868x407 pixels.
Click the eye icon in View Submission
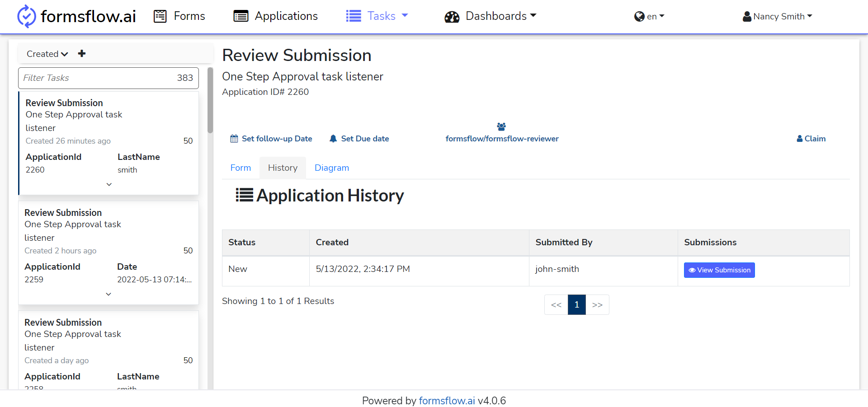pyautogui.click(x=692, y=270)
